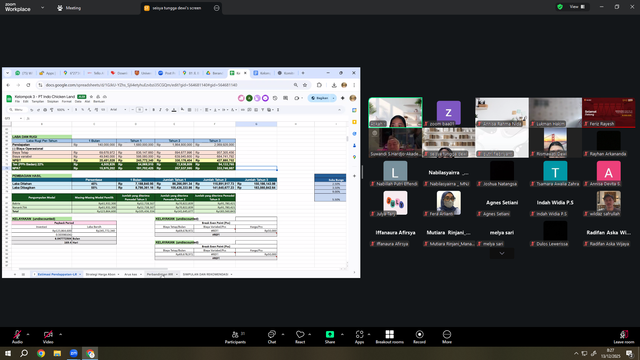640x360 pixels.
Task: Open the comments icon in Sheets header
Action: point(285,98)
